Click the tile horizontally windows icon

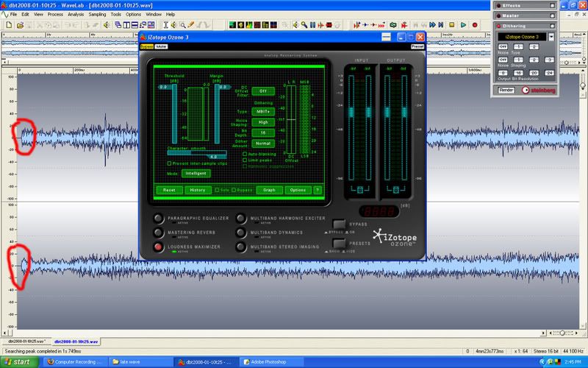135,25
